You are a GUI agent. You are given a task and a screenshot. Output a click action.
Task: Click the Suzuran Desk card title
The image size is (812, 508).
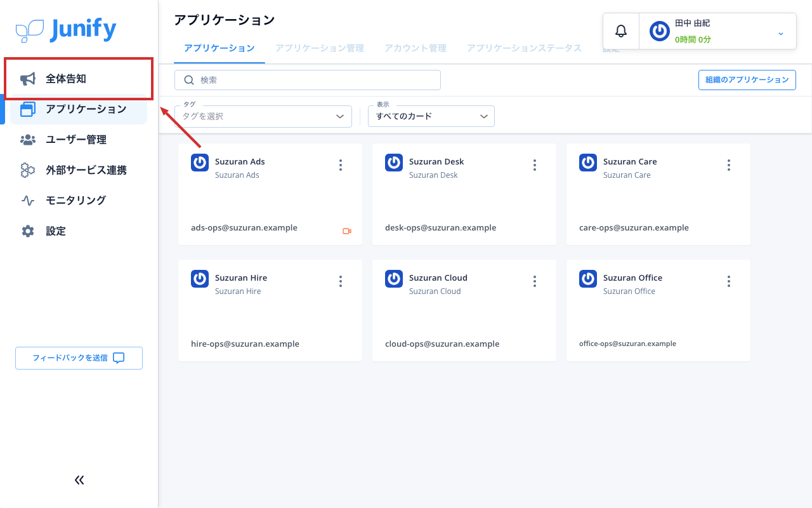pos(436,161)
